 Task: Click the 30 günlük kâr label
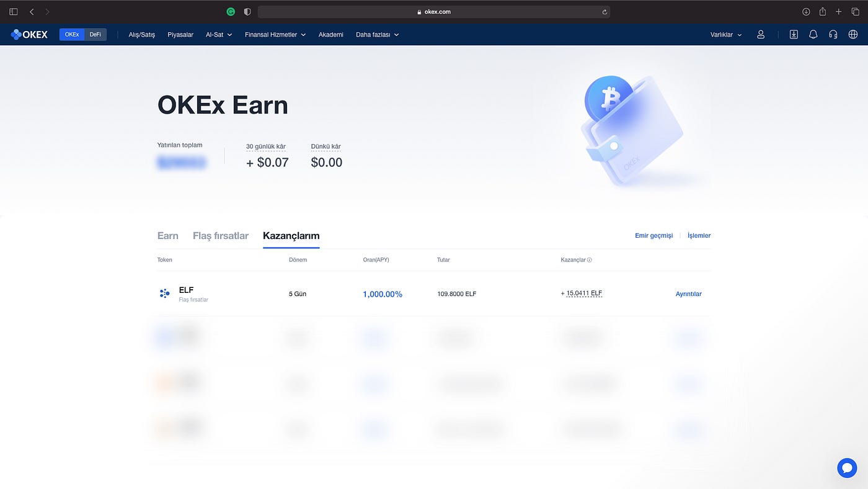(266, 146)
